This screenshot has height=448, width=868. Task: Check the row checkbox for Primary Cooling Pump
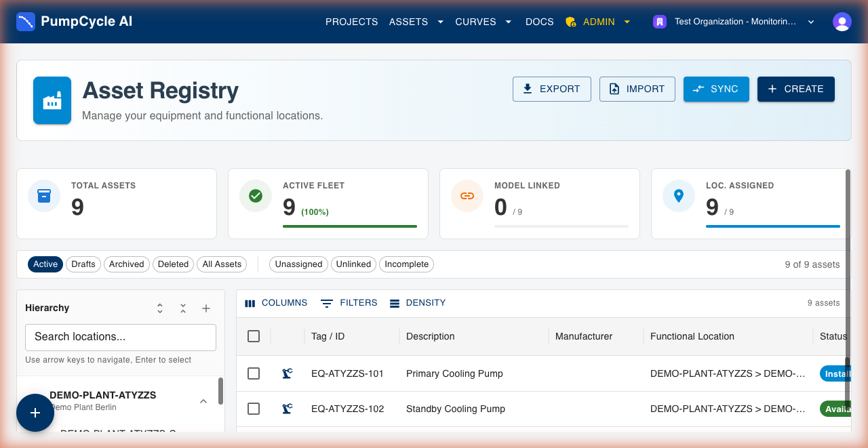pos(253,373)
